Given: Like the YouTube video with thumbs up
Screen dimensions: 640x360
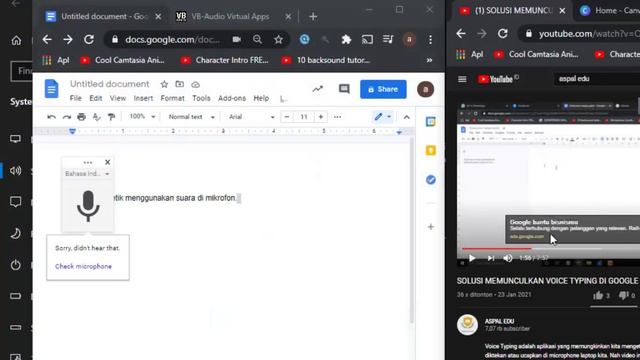Looking at the screenshot, I should 598,295.
